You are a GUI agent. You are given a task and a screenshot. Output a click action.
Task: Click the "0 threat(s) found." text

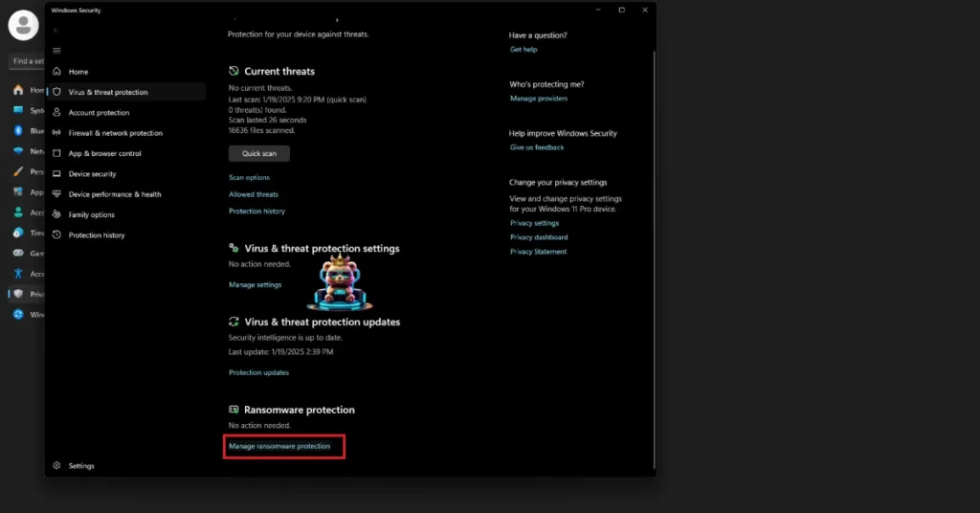[x=256, y=110]
